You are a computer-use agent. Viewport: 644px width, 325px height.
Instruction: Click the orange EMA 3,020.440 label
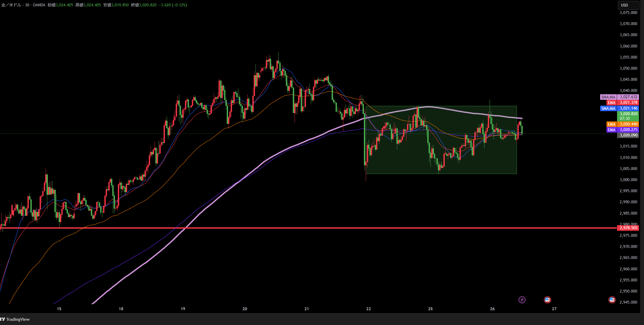pos(622,124)
